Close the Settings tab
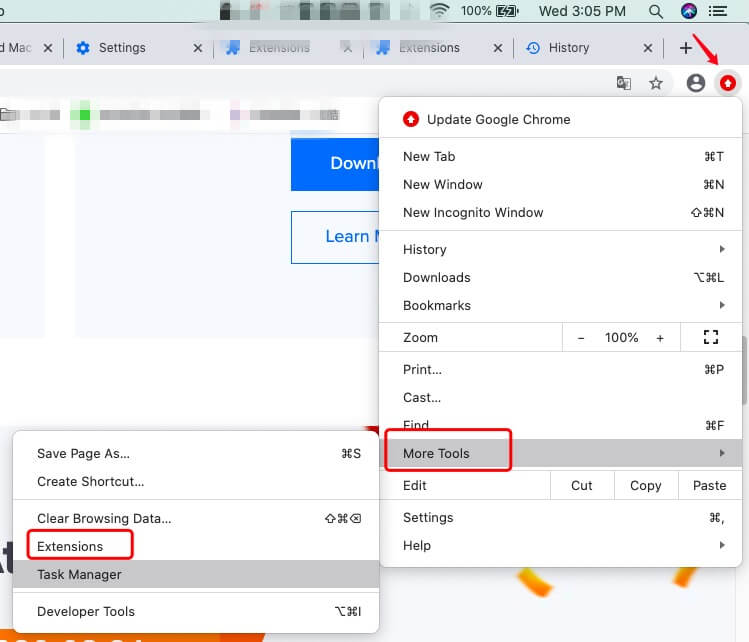749x642 pixels. [197, 48]
